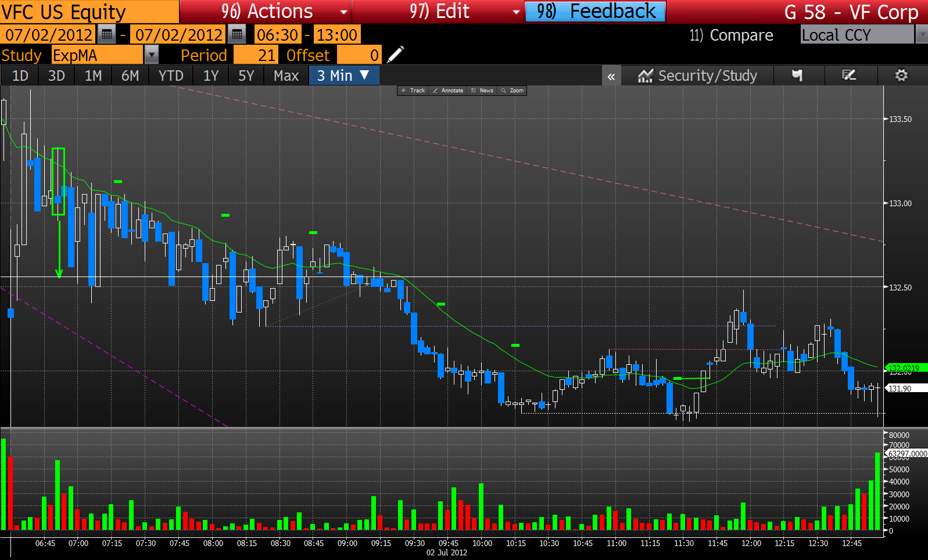Click the end date field before 06:30

click(x=179, y=35)
